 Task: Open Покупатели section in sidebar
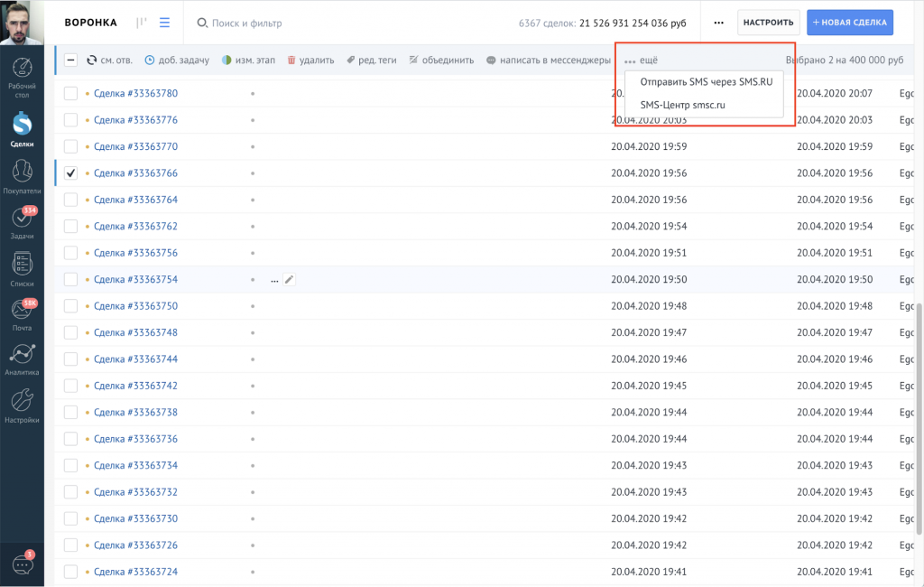point(22,170)
